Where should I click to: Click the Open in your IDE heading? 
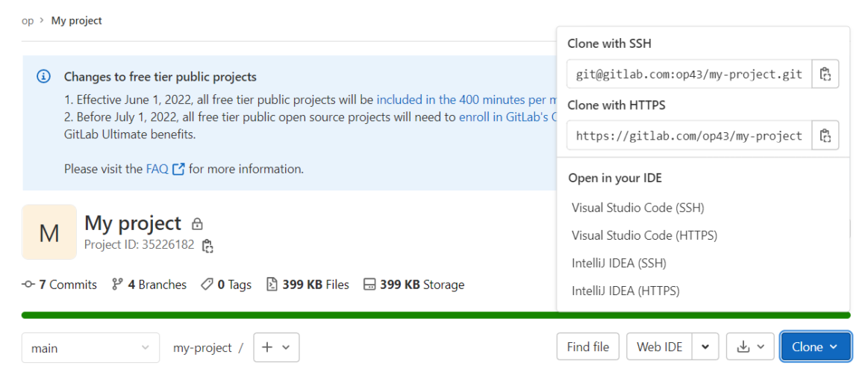tap(615, 178)
